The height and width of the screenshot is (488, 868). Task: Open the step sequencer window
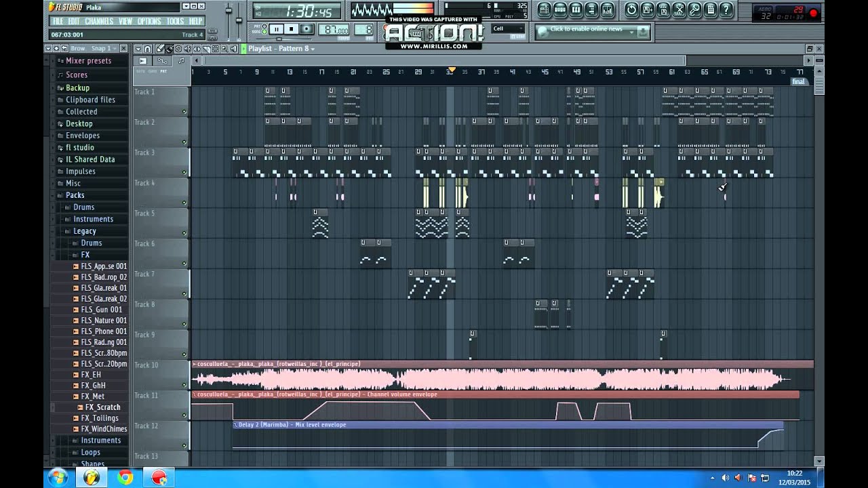click(560, 9)
